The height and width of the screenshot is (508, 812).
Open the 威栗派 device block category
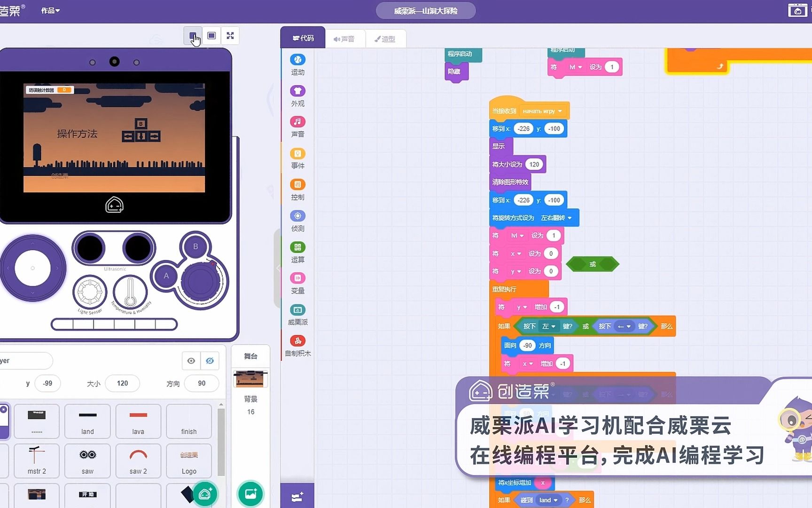[297, 315]
